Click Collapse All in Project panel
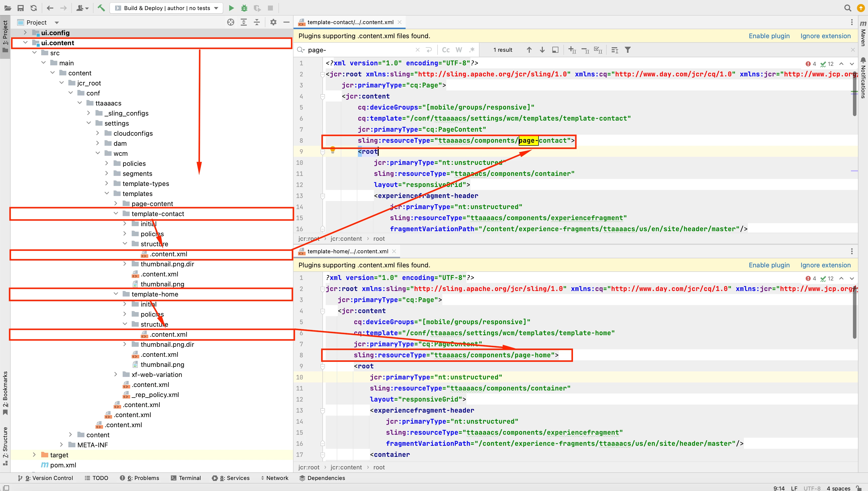868x491 pixels. point(257,22)
